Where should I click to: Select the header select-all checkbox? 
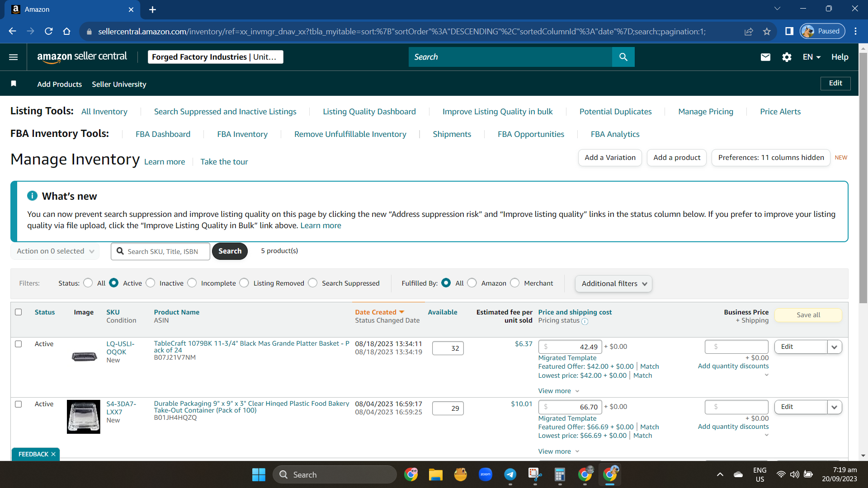click(x=19, y=312)
